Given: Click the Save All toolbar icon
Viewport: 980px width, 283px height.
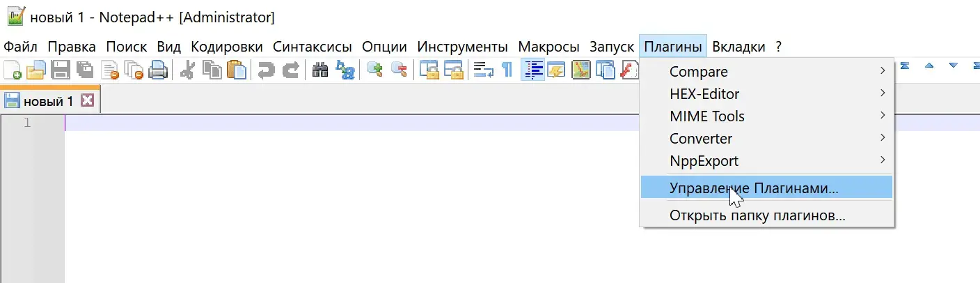Looking at the screenshot, I should coord(85,69).
